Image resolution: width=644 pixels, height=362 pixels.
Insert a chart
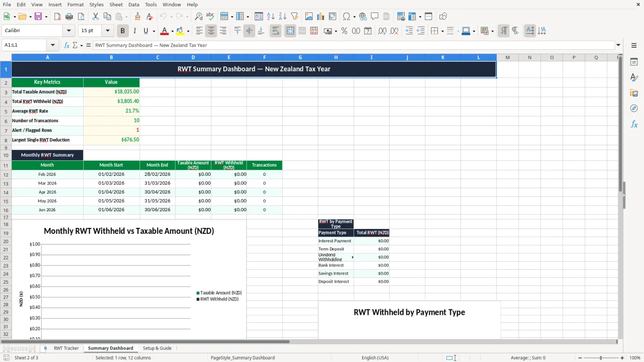pos(321,17)
